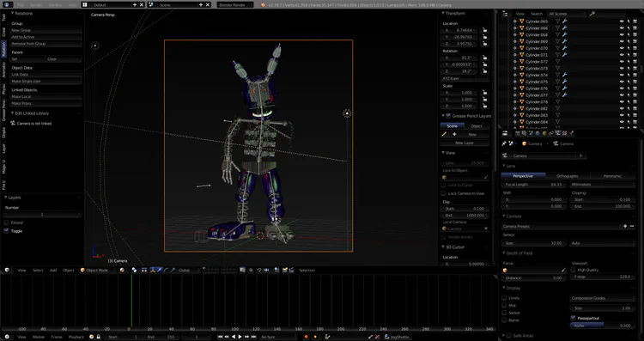Select the Orthographic lens tab

click(568, 176)
